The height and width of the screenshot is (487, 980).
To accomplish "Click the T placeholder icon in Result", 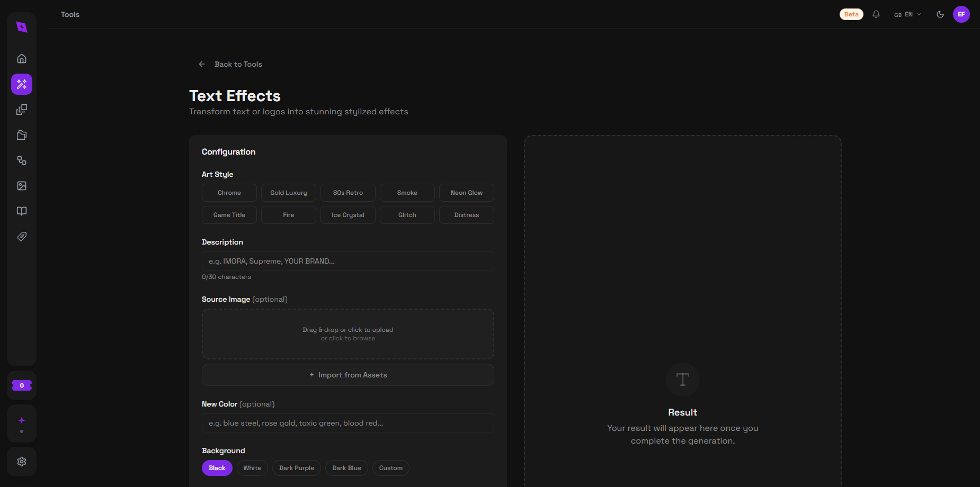I will click(x=683, y=380).
